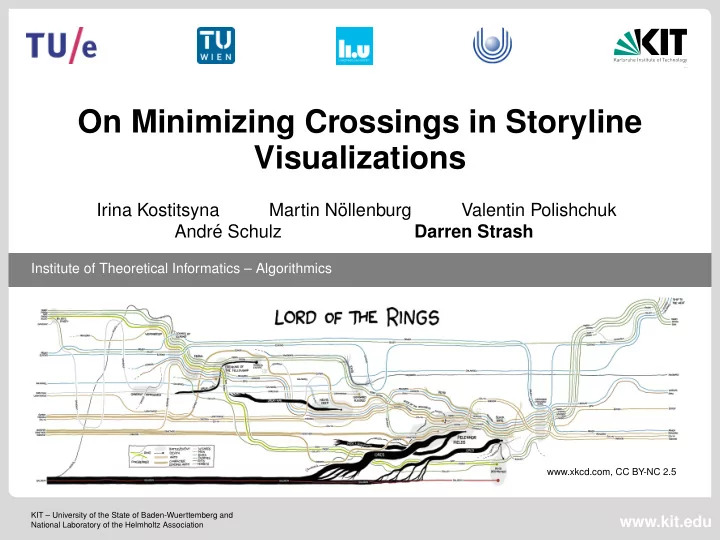
Task: Click the 'Lord of the Rings' chart heading
Action: [x=357, y=317]
